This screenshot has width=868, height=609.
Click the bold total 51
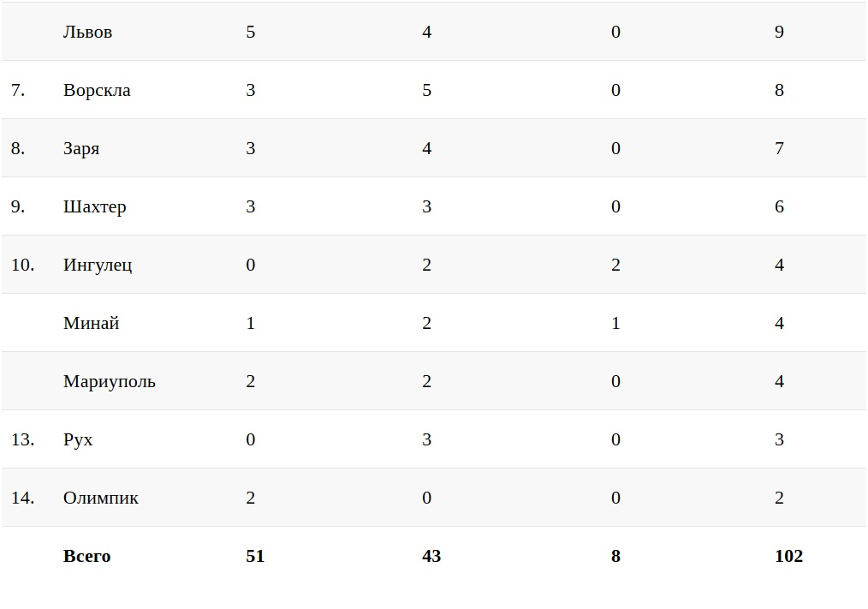(255, 557)
